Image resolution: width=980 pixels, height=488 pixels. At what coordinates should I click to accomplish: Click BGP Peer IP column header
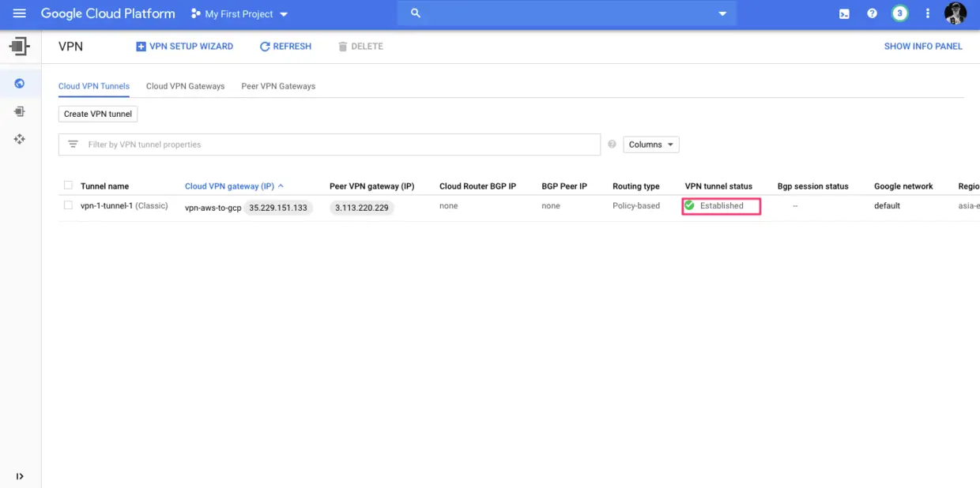pyautogui.click(x=564, y=186)
